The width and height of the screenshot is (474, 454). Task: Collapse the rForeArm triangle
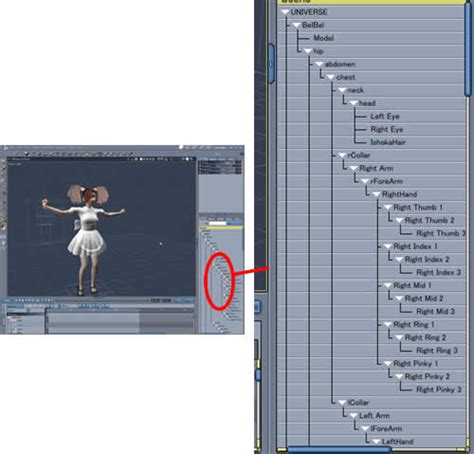[x=365, y=181]
